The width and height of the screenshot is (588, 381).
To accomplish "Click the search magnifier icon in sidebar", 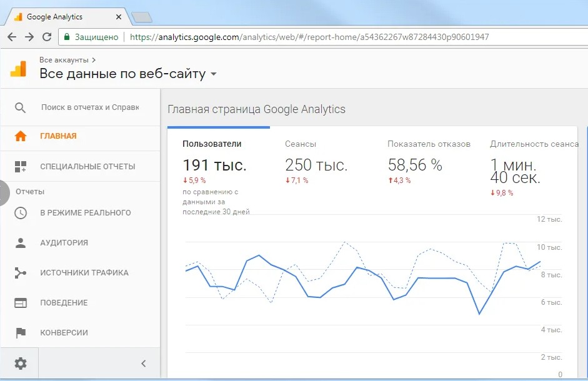I will tap(20, 107).
